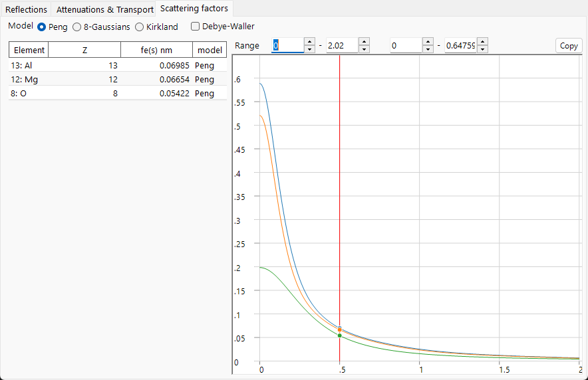Click the Copy button
588x380 pixels.
coord(569,46)
